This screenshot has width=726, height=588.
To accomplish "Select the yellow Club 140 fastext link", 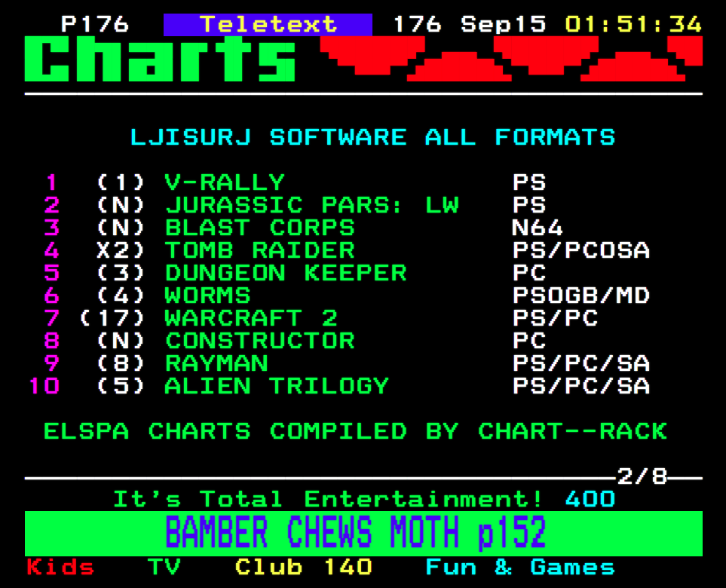I will click(303, 567).
